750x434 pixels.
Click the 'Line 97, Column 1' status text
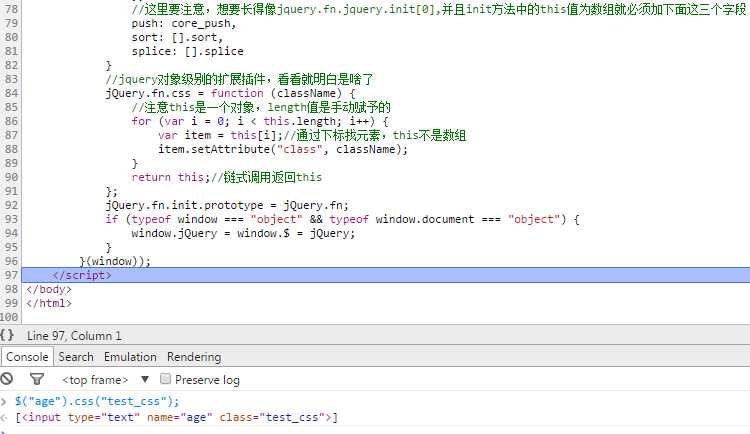pyautogui.click(x=74, y=336)
